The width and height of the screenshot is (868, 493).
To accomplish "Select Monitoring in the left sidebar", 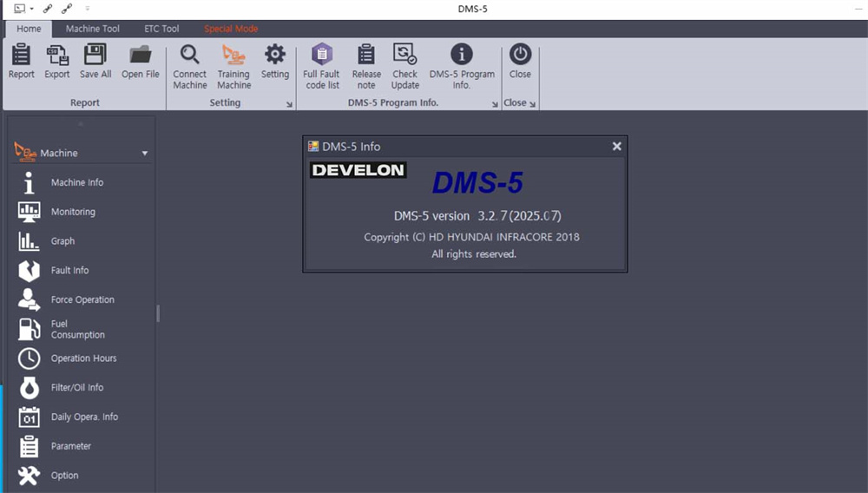I will (x=73, y=212).
